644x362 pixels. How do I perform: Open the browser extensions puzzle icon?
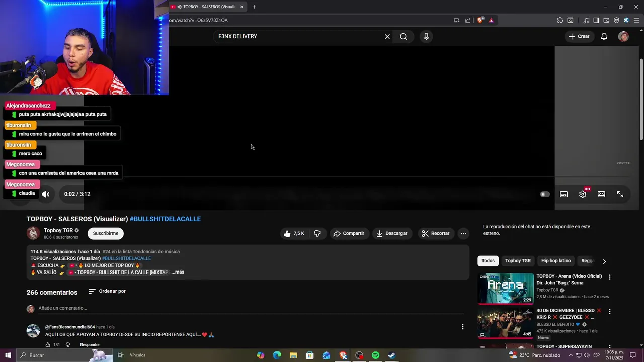[560, 20]
